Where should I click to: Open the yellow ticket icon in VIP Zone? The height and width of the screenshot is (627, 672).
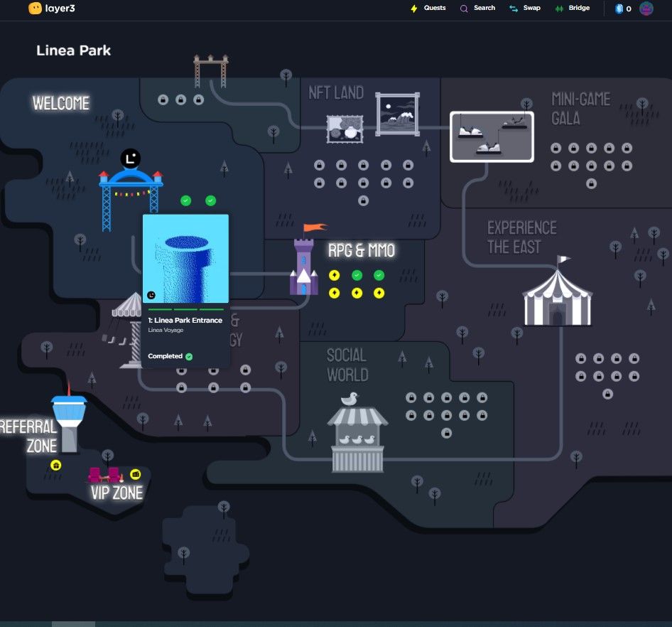(136, 474)
